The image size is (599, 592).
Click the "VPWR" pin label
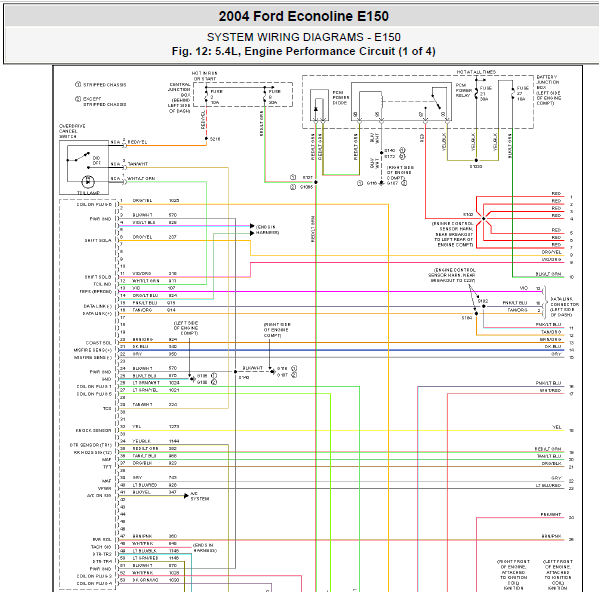click(105, 488)
